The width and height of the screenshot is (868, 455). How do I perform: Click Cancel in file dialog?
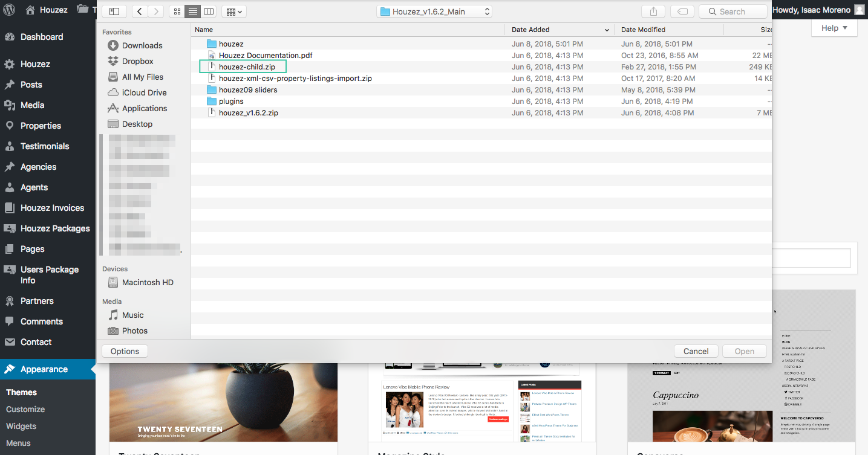(x=696, y=351)
